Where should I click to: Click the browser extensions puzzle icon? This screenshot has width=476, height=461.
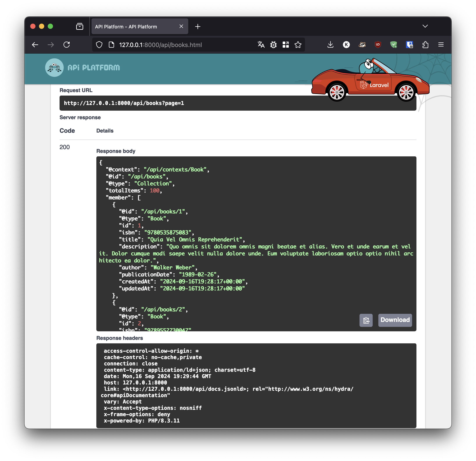(x=425, y=45)
